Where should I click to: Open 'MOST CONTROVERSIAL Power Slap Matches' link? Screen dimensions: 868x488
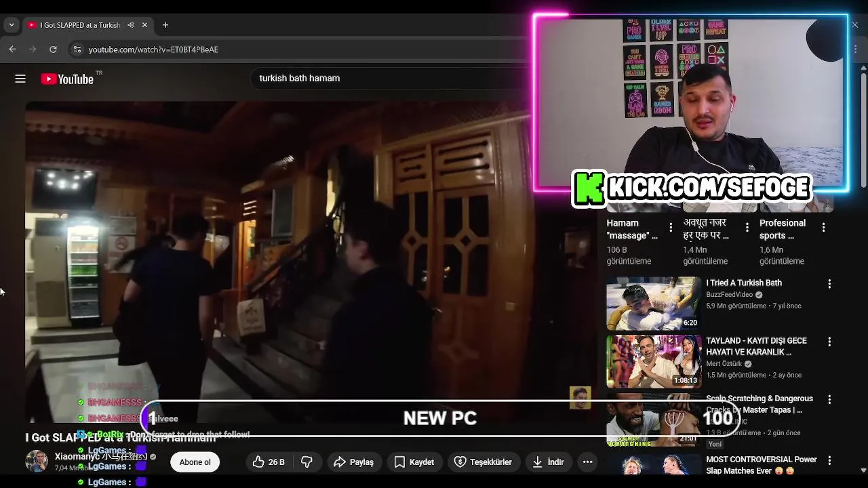(762, 465)
